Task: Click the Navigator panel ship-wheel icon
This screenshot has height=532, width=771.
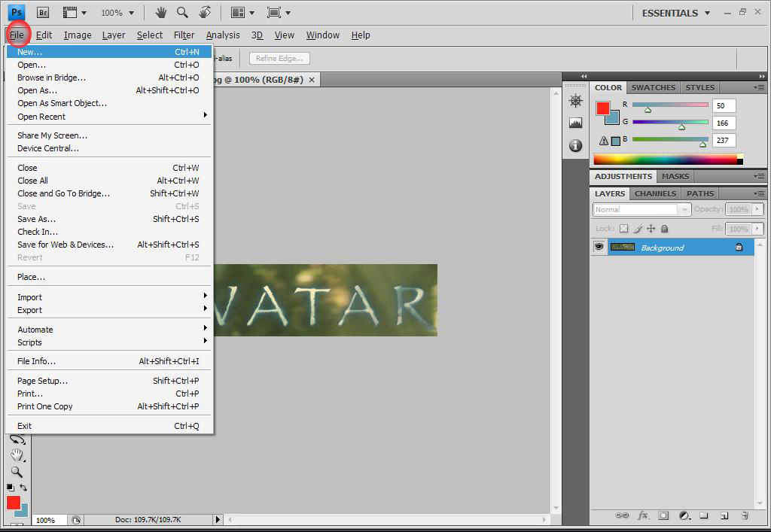Action: (x=575, y=101)
